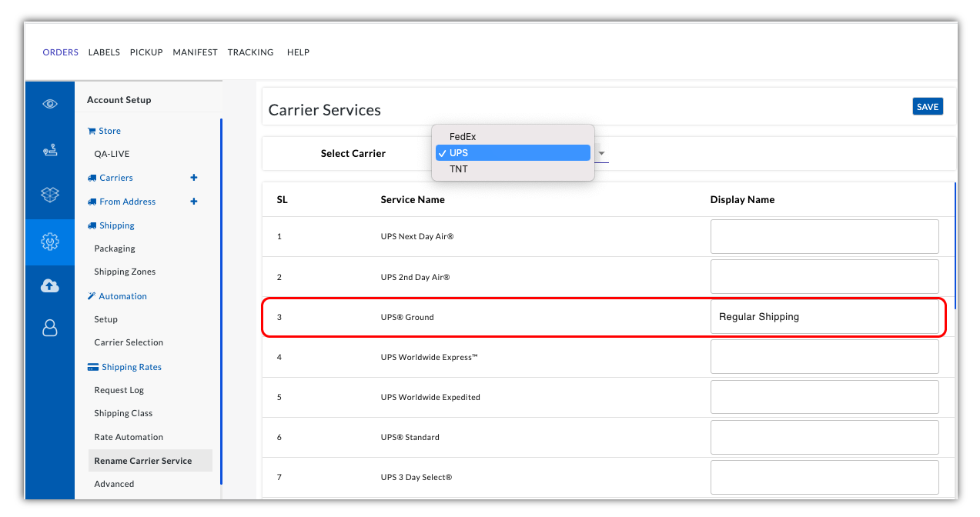Select the shipping hand-box sidebar icon
980x517 pixels.
(x=50, y=151)
